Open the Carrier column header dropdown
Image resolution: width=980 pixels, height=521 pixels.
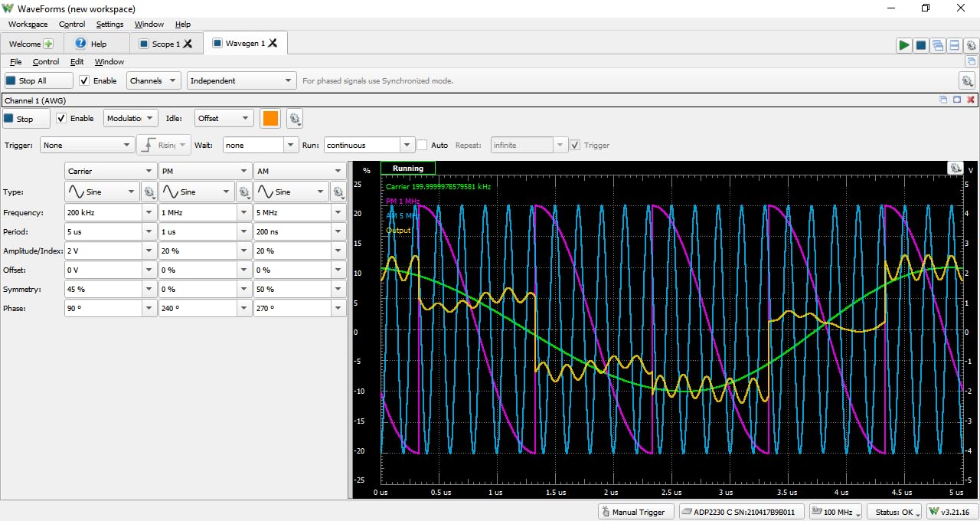tap(110, 172)
